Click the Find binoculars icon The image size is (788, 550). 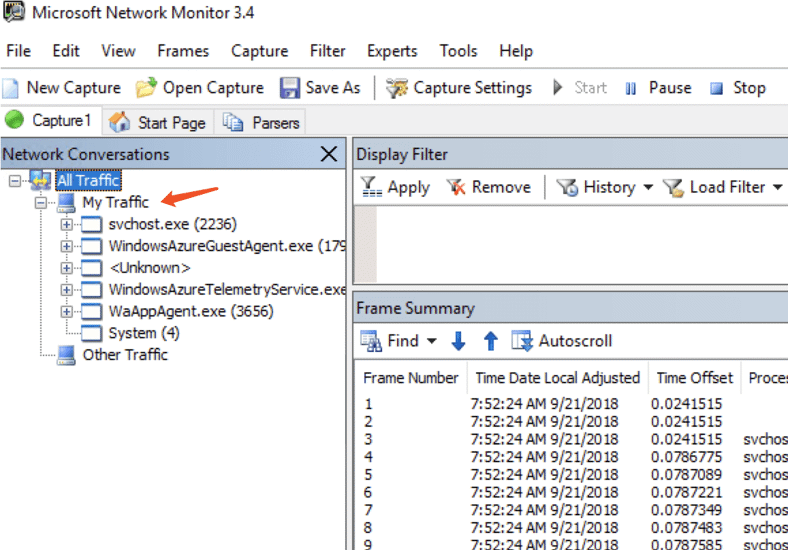click(371, 341)
